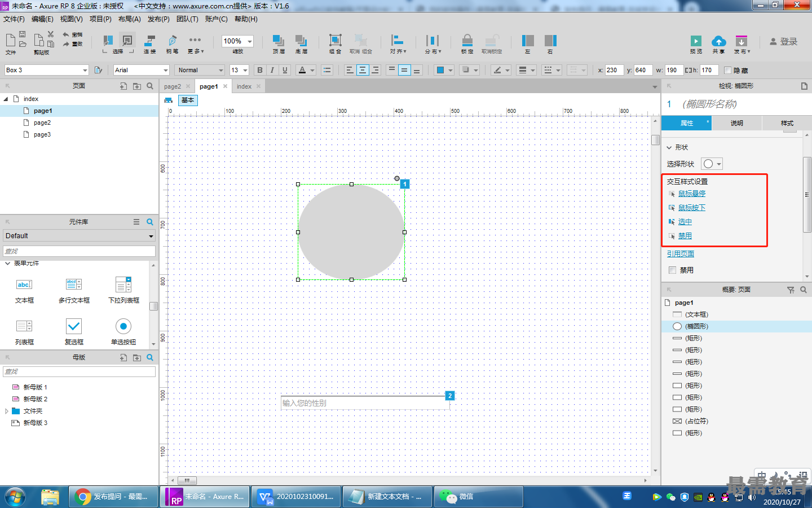This screenshot has width=812, height=508.
Task: Add a folder in pages panel
Action: click(x=137, y=86)
